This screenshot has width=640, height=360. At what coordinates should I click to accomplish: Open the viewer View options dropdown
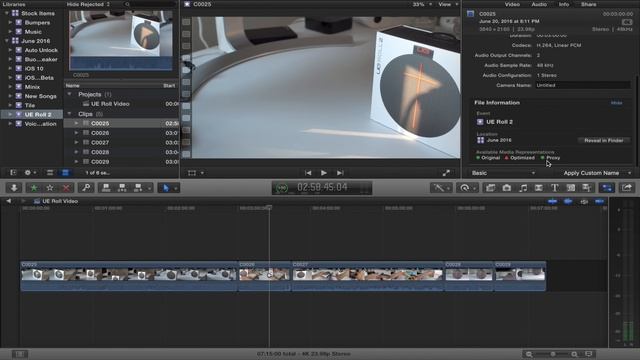point(448,4)
